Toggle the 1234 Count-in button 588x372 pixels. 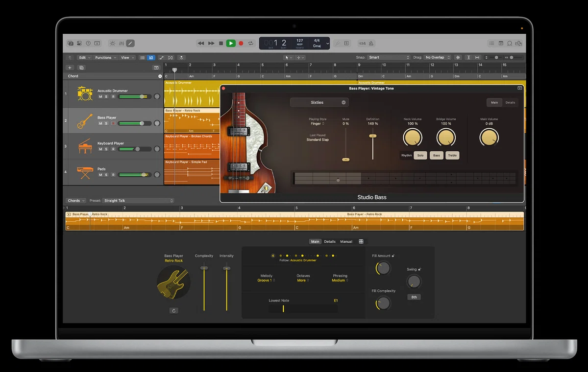click(x=362, y=43)
